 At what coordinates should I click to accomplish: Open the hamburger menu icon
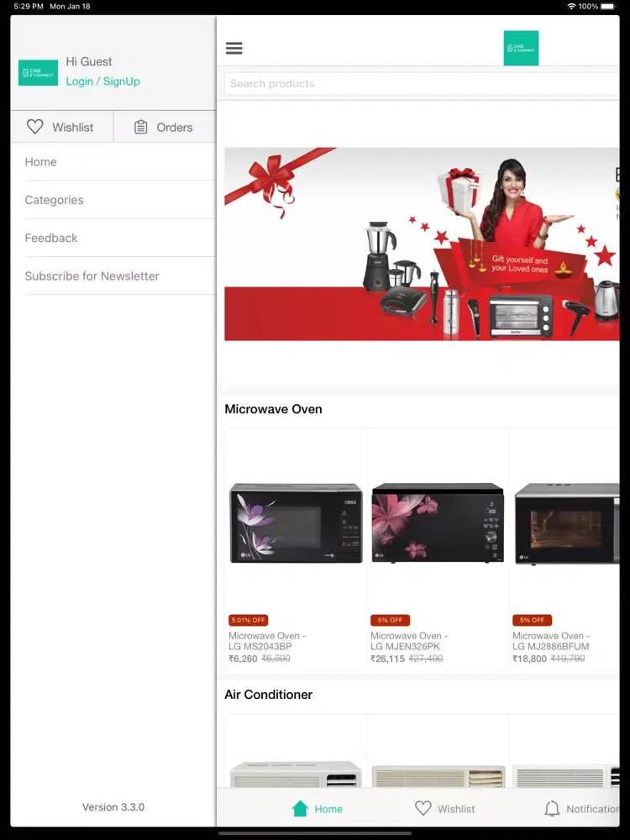[234, 48]
